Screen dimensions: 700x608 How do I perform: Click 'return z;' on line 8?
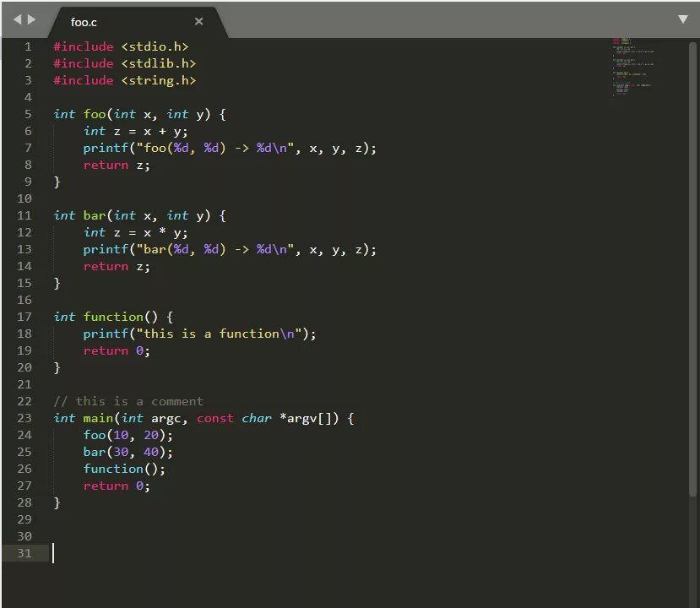[117, 166]
